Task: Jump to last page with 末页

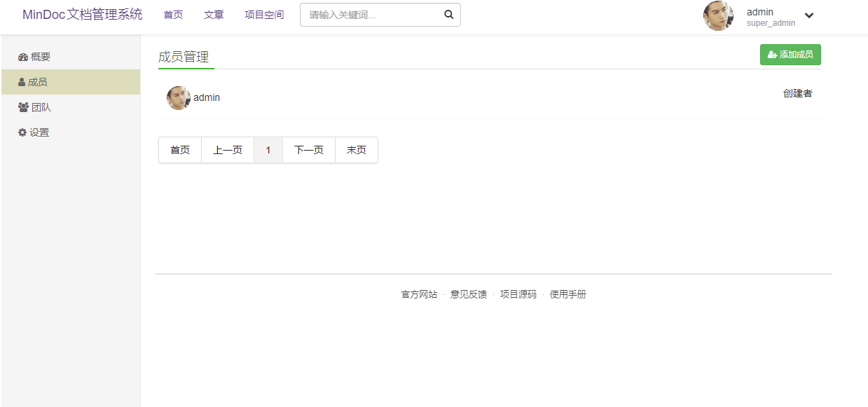Action: [x=357, y=150]
